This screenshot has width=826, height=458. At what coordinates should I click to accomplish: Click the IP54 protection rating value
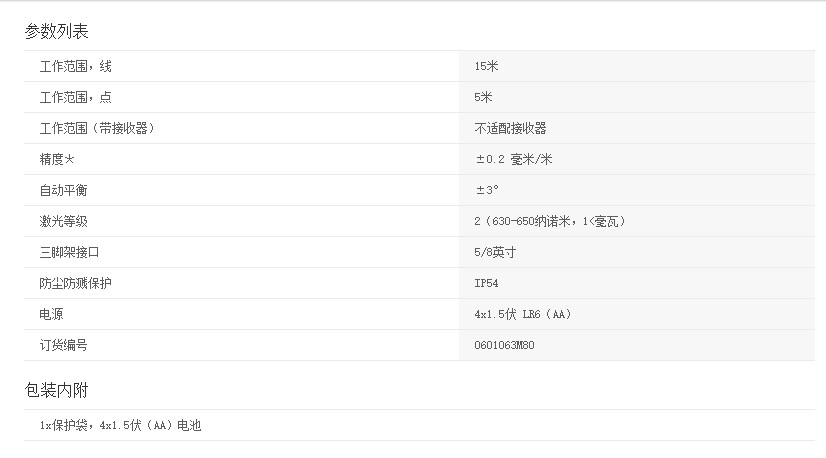(487, 283)
